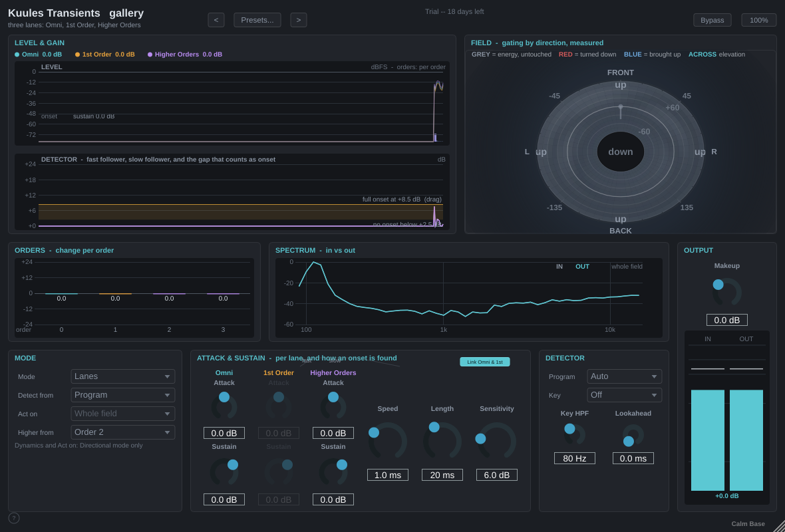The height and width of the screenshot is (532, 785).
Task: Click the order 0 change bar value
Action: [x=62, y=299]
